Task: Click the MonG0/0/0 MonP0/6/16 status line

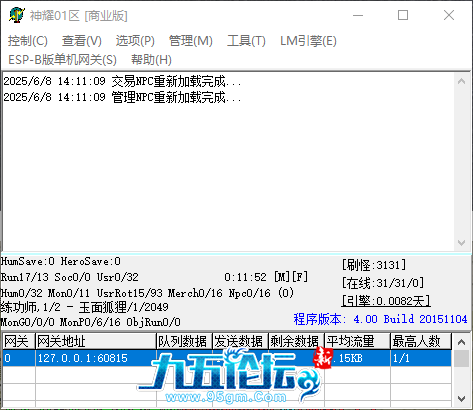Action: click(91, 322)
